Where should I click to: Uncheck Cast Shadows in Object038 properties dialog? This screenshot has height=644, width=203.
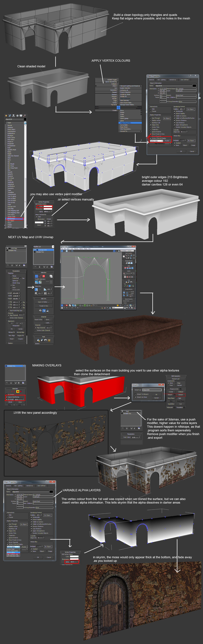pos(174,123)
